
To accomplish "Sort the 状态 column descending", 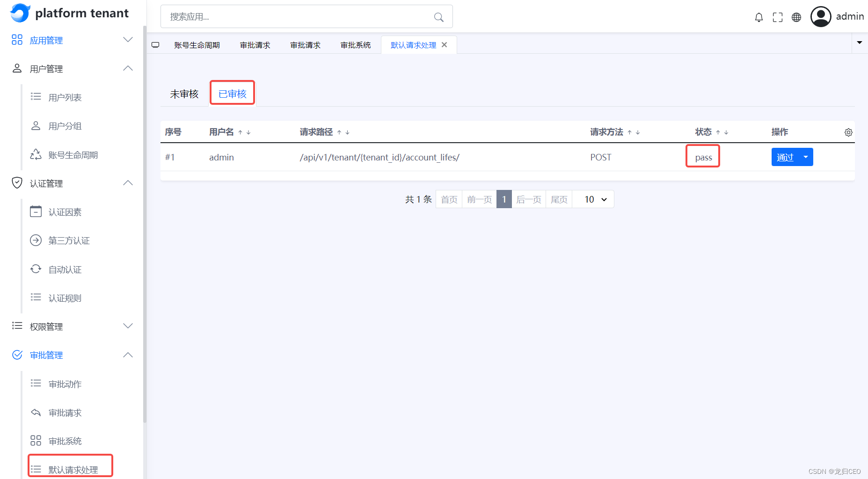I will click(x=726, y=132).
